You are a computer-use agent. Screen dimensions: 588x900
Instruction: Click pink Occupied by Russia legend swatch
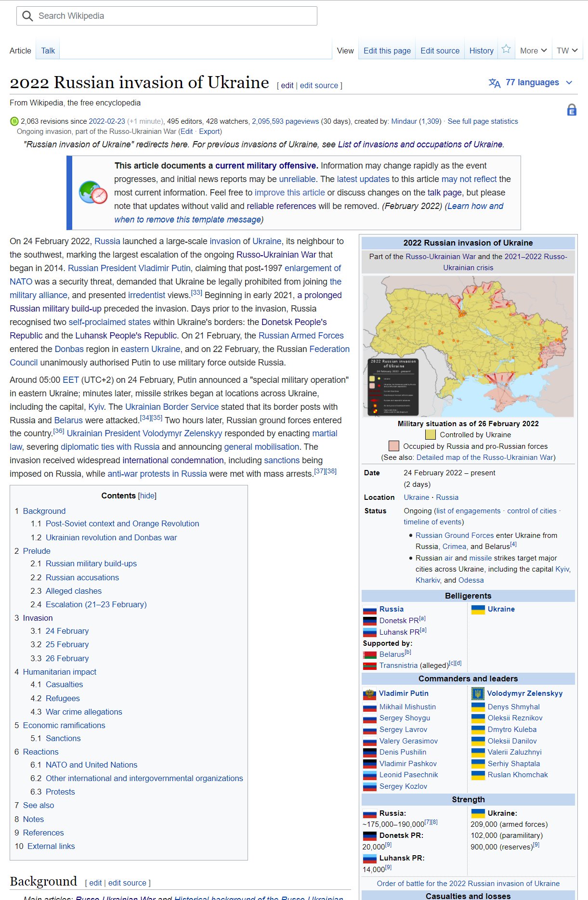click(x=394, y=446)
